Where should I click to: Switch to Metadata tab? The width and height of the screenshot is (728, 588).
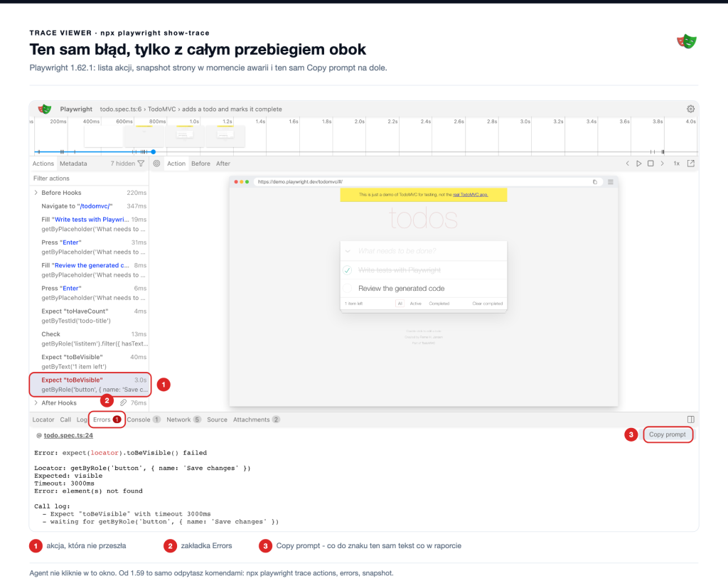tap(73, 164)
